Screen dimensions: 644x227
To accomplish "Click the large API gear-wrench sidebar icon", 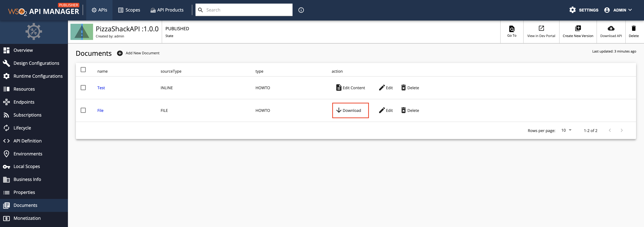I will (34, 31).
